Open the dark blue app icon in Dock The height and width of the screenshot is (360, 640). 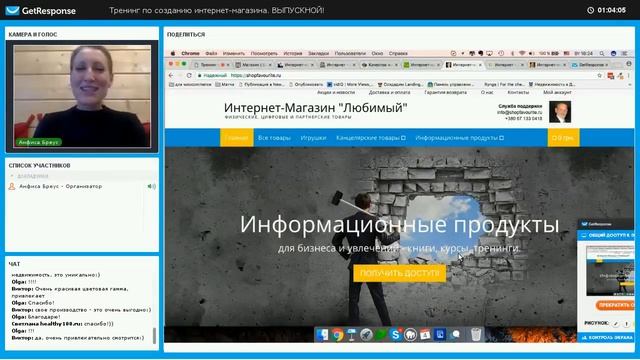point(440,335)
